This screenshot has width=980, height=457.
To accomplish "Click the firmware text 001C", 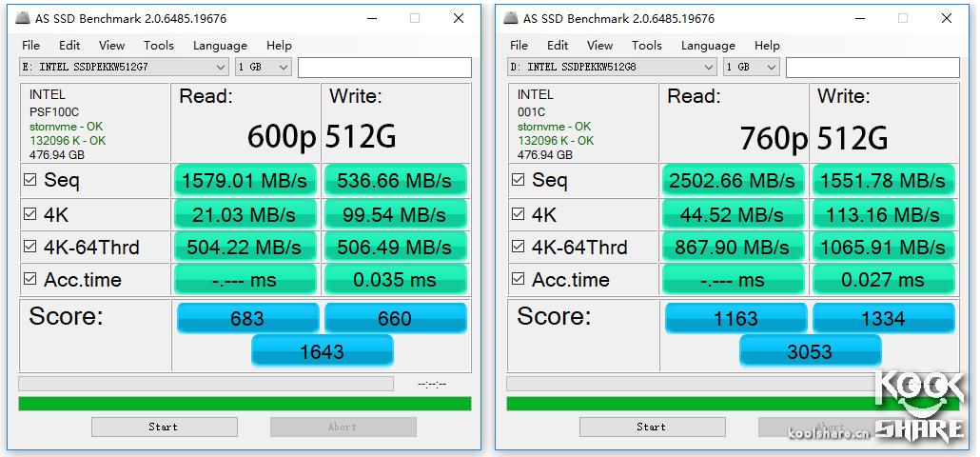I will click(531, 113).
